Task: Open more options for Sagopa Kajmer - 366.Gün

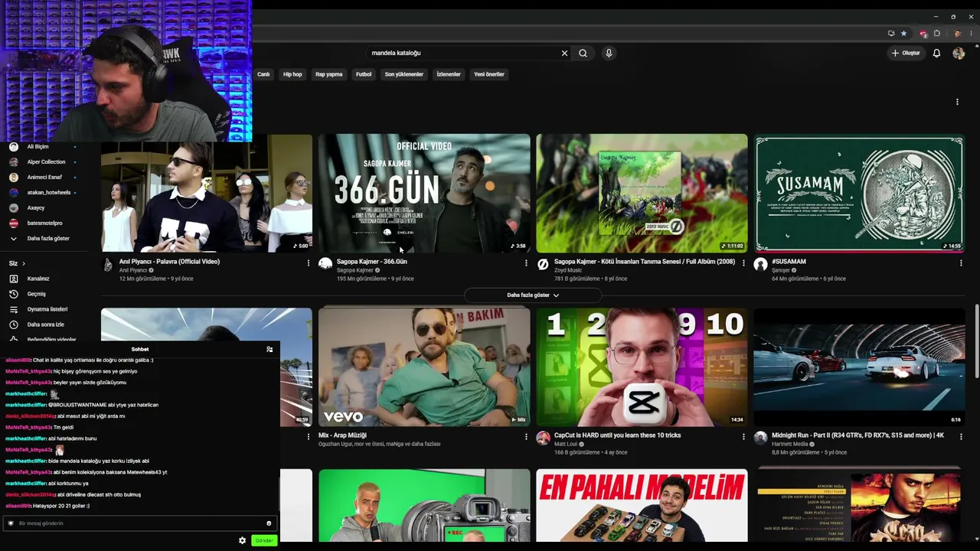Action: pos(526,262)
